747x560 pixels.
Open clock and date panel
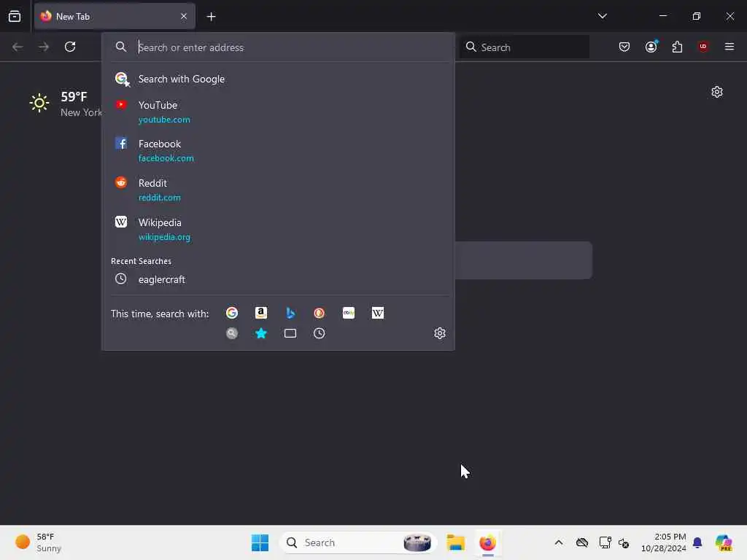(x=663, y=542)
